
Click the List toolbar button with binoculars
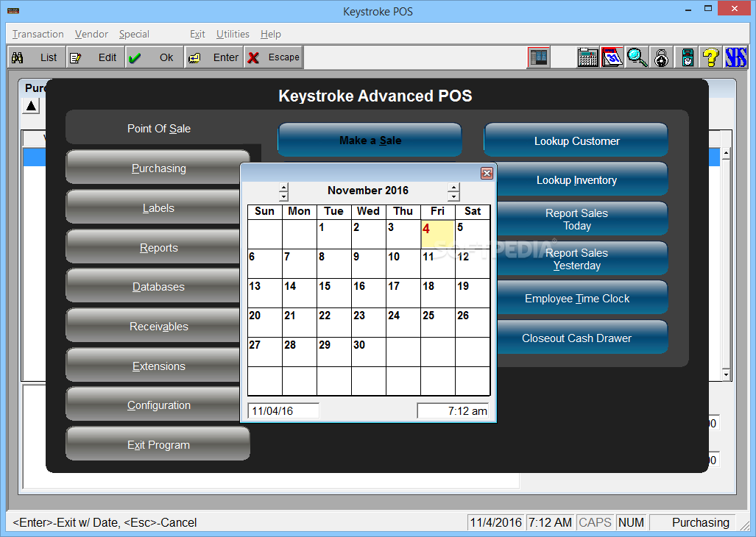click(x=36, y=57)
